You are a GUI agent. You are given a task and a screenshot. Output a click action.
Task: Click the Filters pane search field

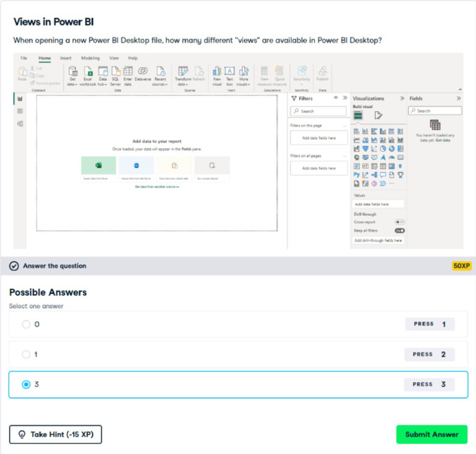tap(318, 111)
